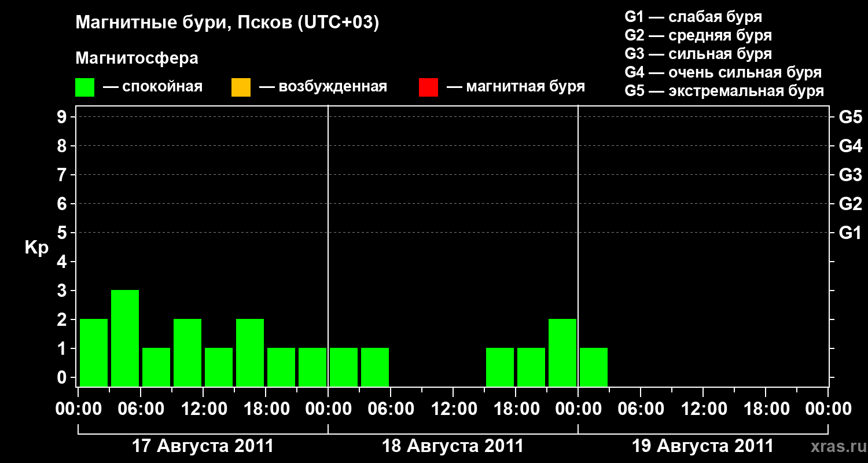Viewport: 868px width, 463px height.
Task: Click the first bar of 17 August, 00:00–03:00
Action: tap(94, 352)
